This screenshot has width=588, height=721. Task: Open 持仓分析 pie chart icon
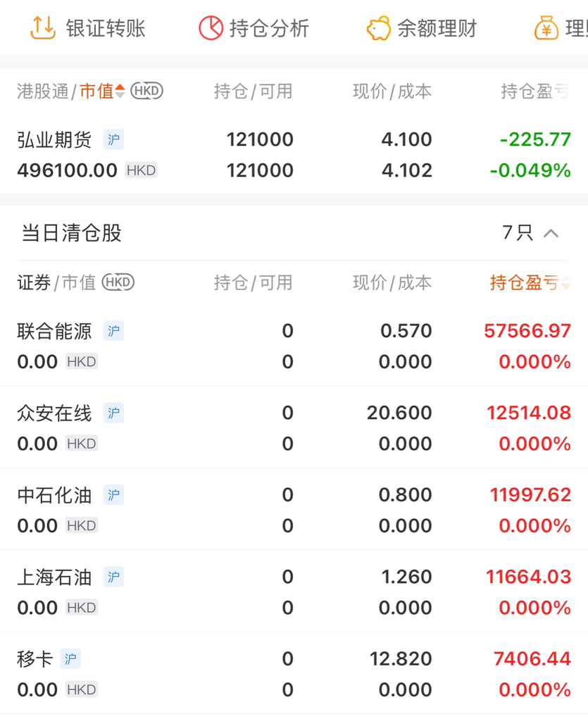pos(211,28)
